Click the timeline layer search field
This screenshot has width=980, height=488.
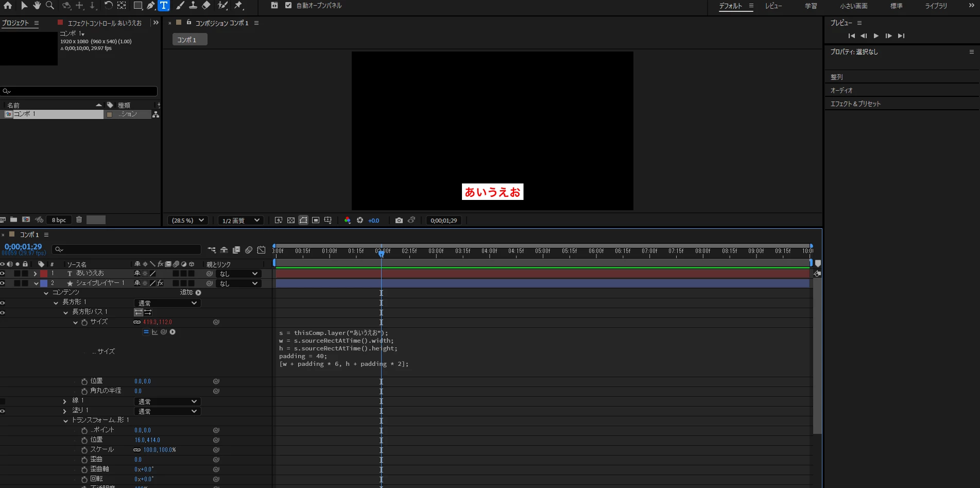(x=127, y=249)
